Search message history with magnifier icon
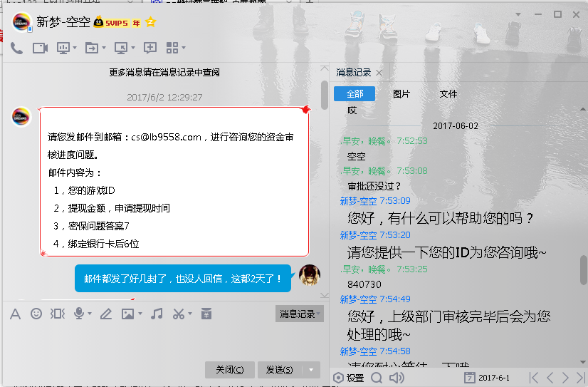 [377, 378]
